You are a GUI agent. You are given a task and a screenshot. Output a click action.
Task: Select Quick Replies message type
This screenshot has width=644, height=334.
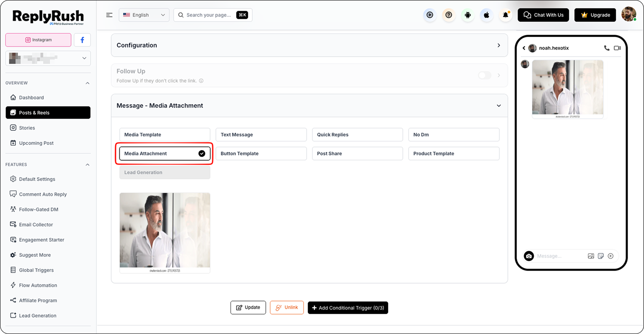click(358, 135)
